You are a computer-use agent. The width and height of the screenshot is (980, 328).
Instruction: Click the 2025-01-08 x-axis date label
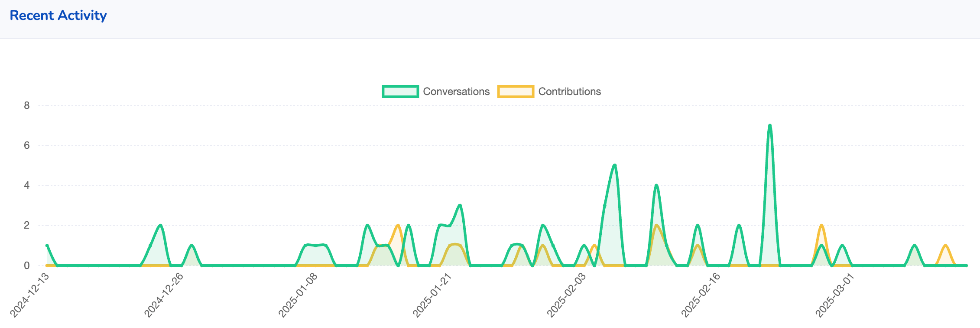coord(298,295)
